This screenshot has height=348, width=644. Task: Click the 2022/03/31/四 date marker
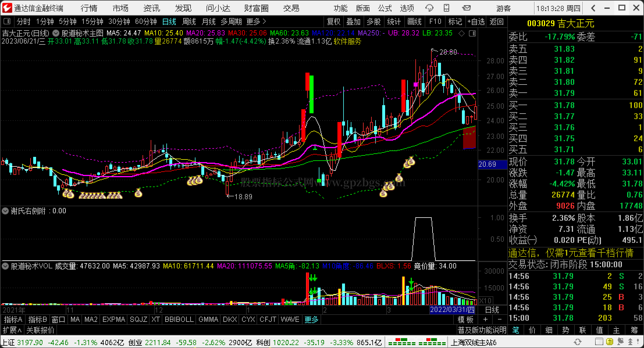tap(452, 310)
